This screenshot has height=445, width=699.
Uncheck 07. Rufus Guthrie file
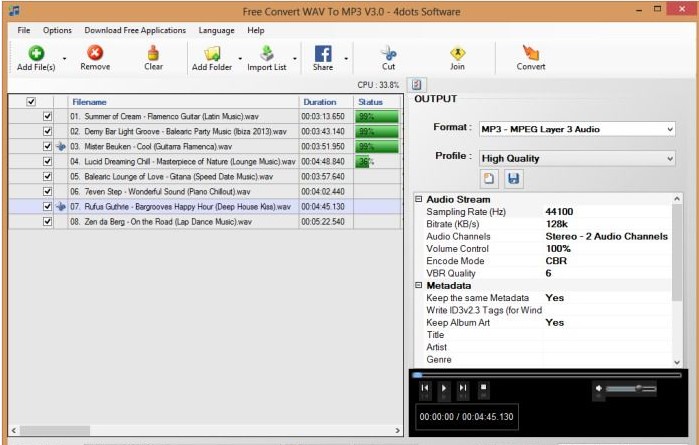click(x=47, y=206)
